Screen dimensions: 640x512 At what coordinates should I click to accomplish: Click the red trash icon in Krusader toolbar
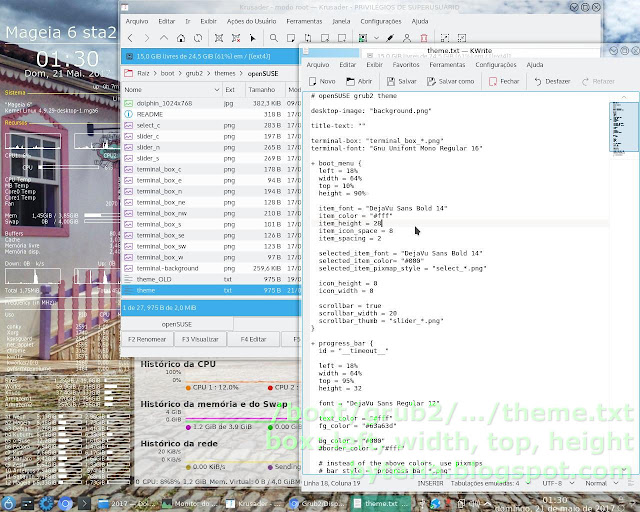tap(424, 38)
